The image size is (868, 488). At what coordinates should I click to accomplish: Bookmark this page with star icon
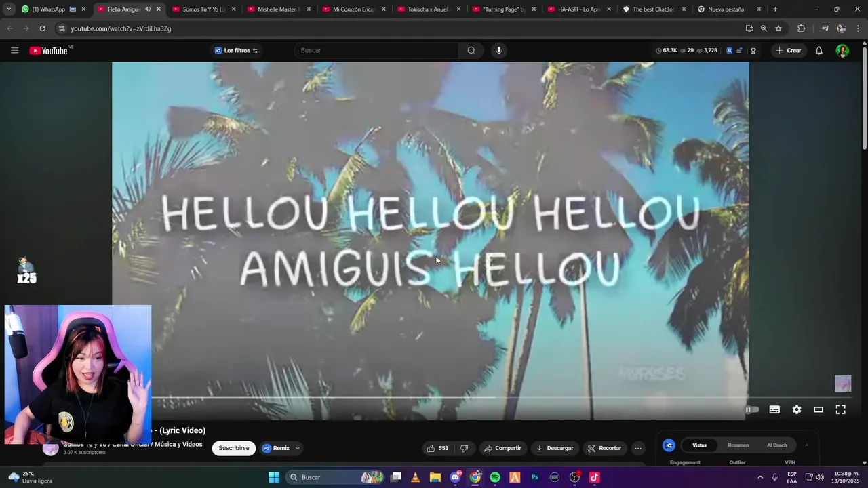coord(778,28)
